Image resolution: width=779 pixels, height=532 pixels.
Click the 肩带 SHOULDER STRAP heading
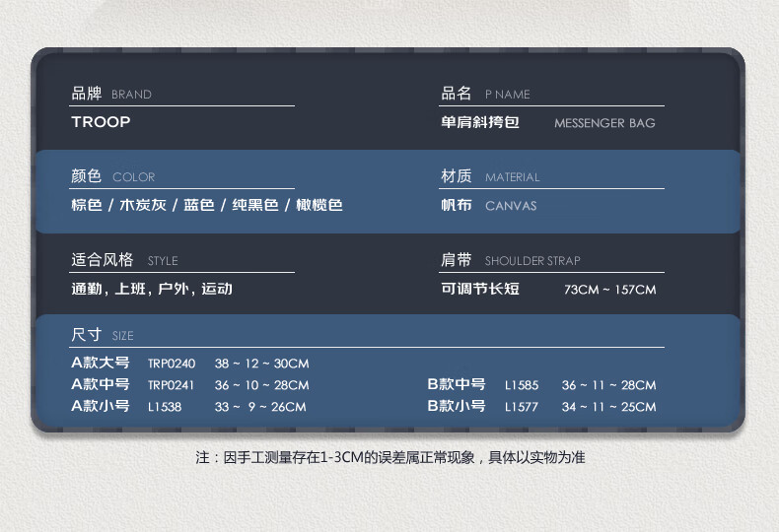510,259
